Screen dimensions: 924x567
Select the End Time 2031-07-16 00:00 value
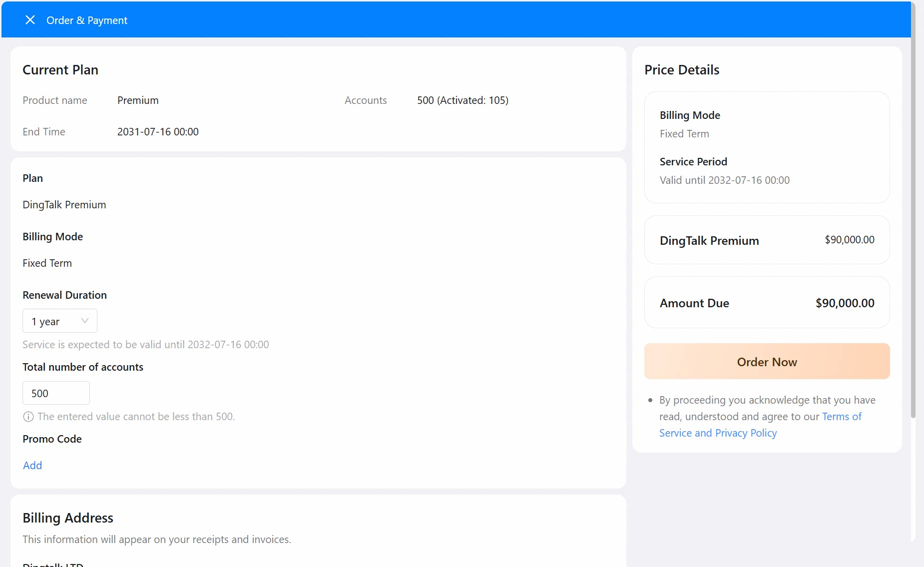click(x=158, y=132)
